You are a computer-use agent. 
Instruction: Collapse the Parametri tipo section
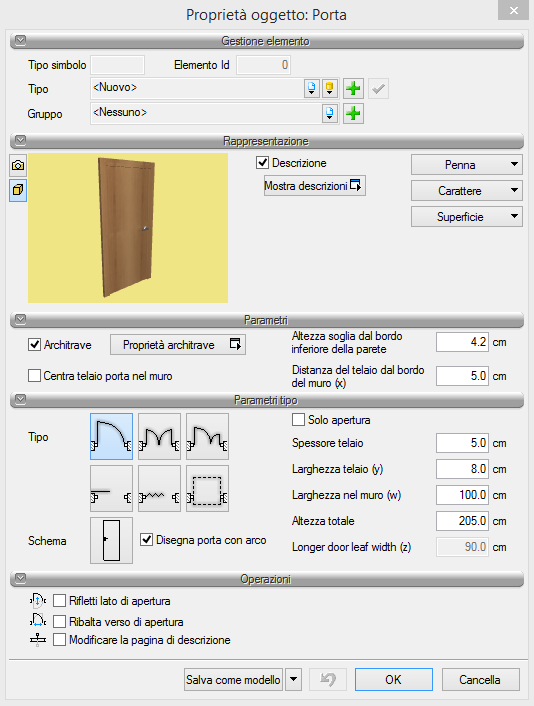20,399
